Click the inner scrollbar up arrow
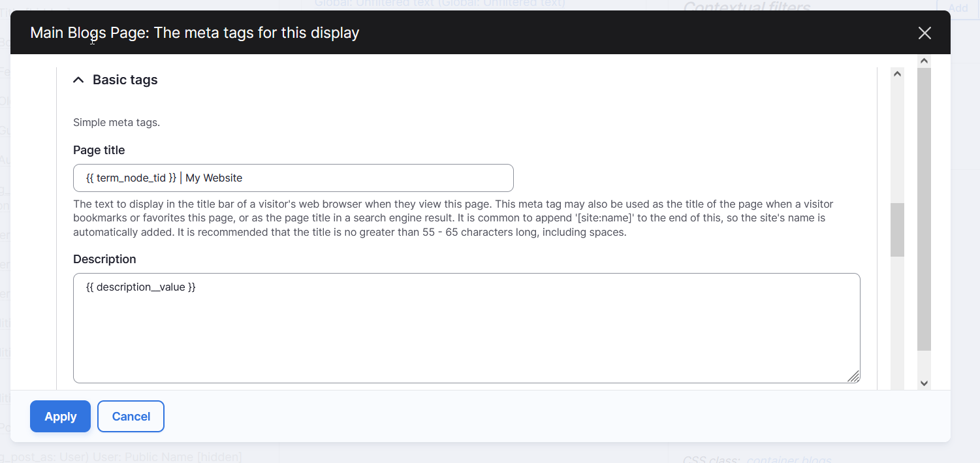This screenshot has height=463, width=980. 897,73
